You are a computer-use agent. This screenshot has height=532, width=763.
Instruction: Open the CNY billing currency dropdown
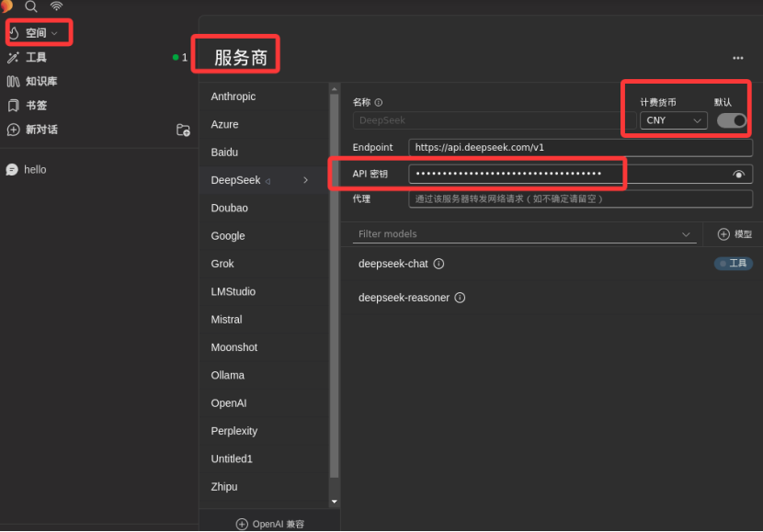tap(674, 120)
